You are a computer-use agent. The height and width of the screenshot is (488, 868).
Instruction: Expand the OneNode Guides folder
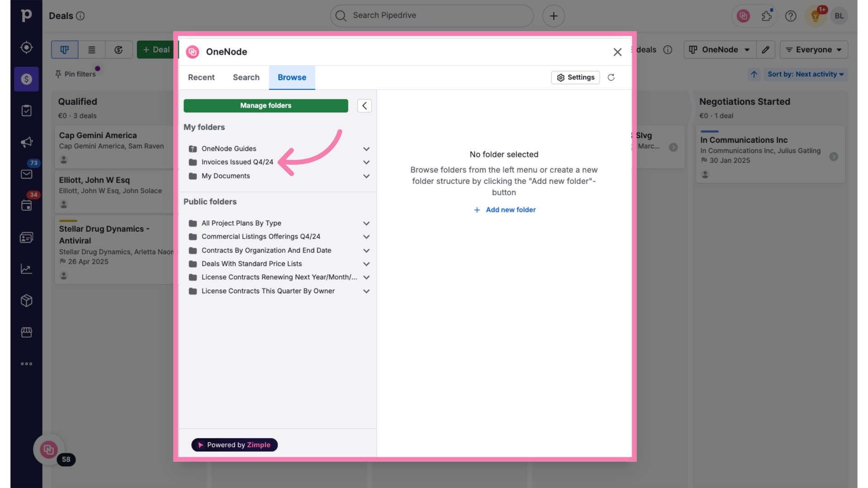click(366, 149)
